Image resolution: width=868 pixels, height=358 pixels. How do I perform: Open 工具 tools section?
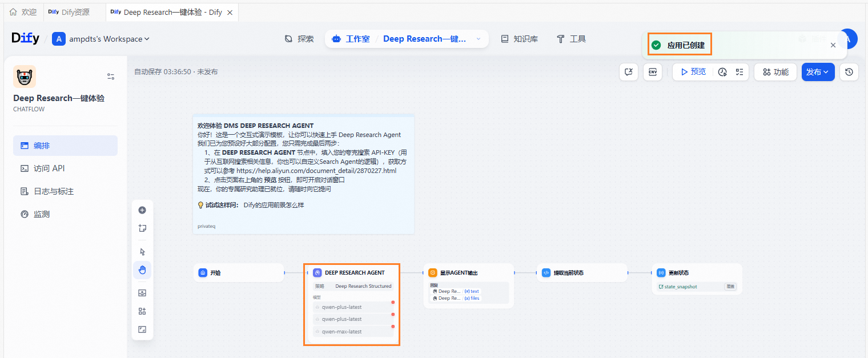571,39
